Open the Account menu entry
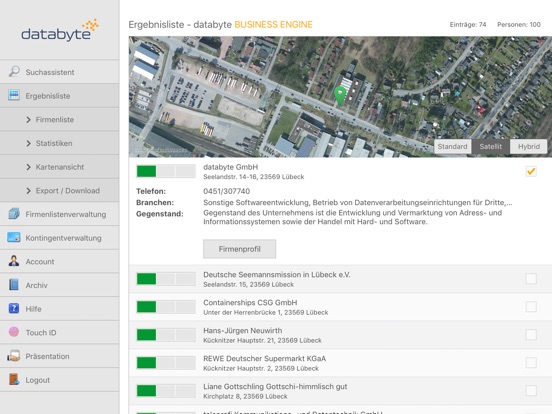 59,261
